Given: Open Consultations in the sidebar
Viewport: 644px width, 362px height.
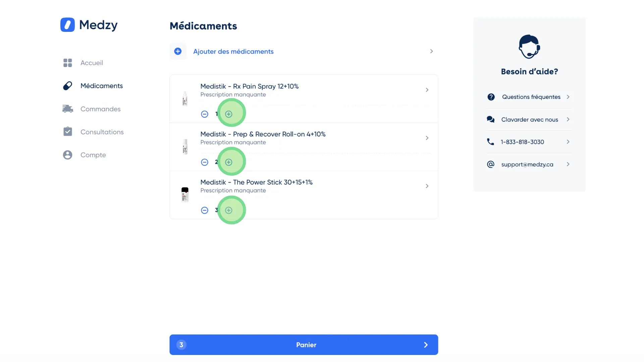Looking at the screenshot, I should click(102, 132).
